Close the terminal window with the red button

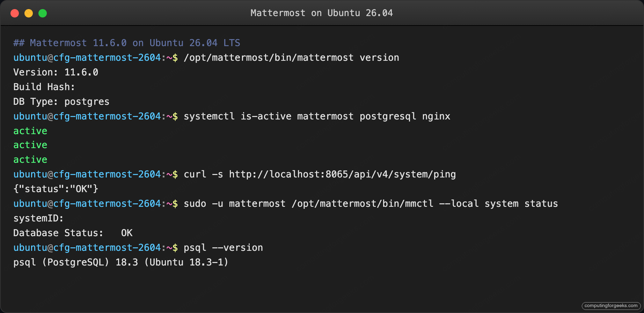[15, 13]
